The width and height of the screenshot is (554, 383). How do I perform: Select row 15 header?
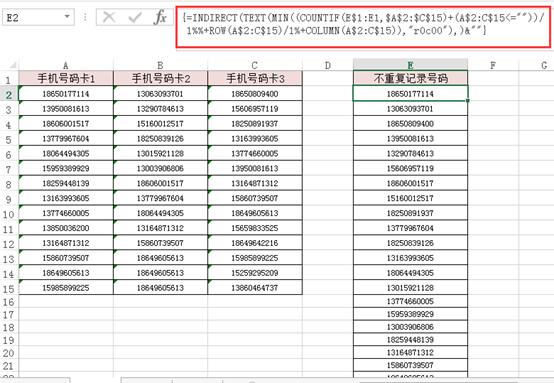pyautogui.click(x=8, y=289)
